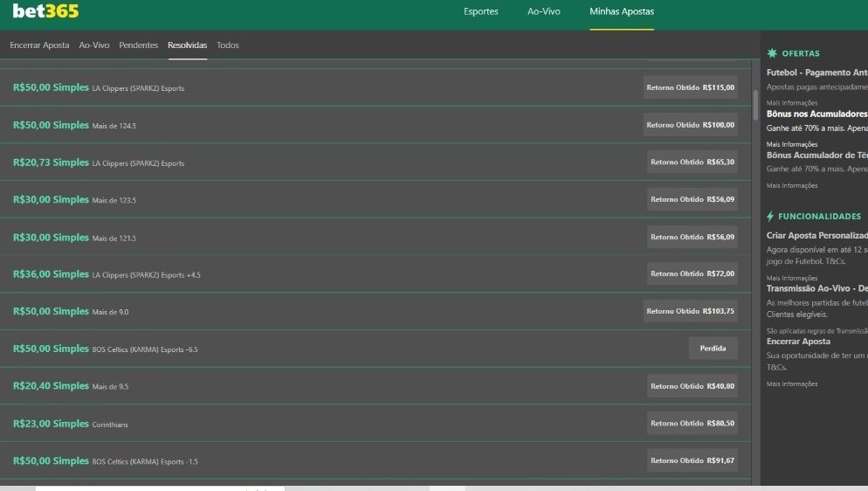Click Retorno Obtido R$72,00 badge
This screenshot has width=868, height=491.
click(x=692, y=273)
